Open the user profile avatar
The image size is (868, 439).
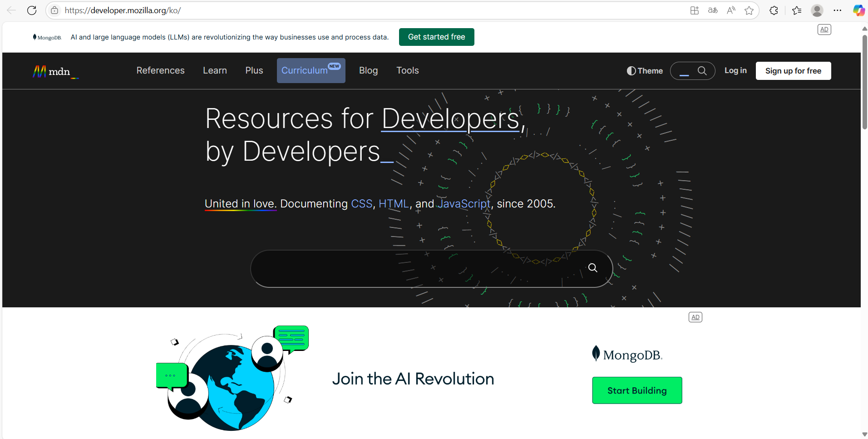(817, 10)
